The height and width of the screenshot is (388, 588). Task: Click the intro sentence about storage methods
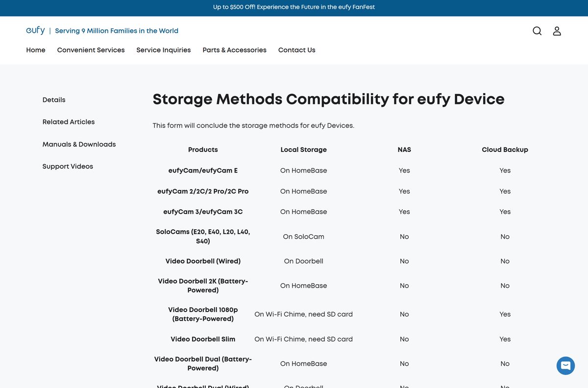point(253,125)
